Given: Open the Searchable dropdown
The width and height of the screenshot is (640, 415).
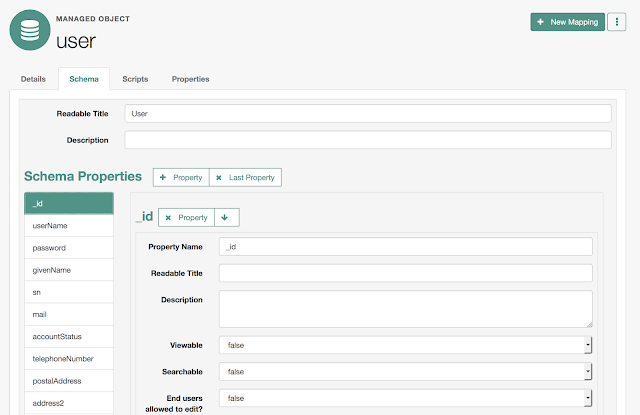Looking at the screenshot, I should pos(405,372).
